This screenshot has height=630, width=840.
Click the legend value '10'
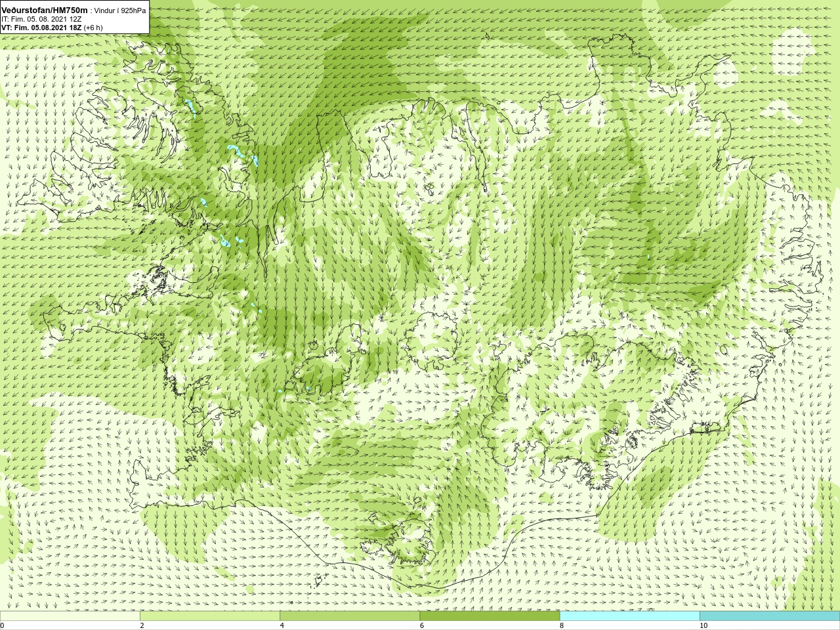[x=703, y=625]
